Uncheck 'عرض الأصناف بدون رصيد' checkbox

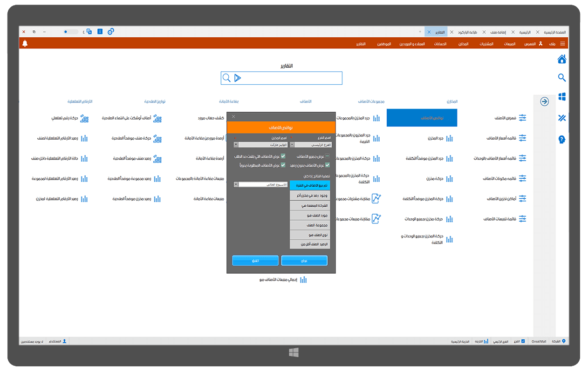click(328, 165)
